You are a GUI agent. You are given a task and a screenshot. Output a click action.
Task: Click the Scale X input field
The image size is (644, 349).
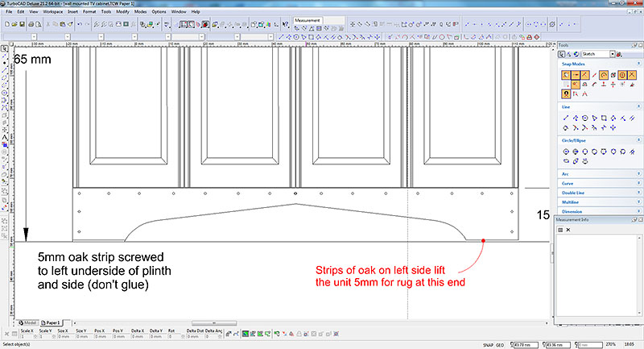pyautogui.click(x=27, y=337)
